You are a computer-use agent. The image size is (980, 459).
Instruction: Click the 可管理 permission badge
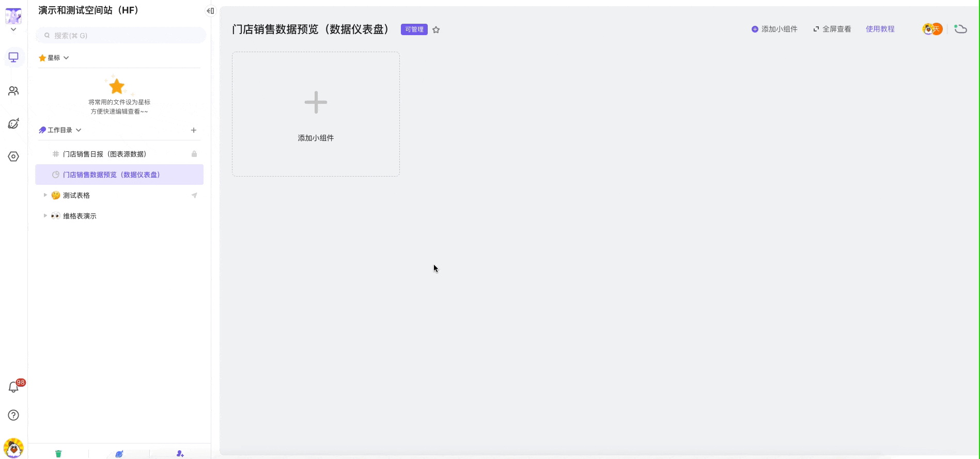click(414, 29)
